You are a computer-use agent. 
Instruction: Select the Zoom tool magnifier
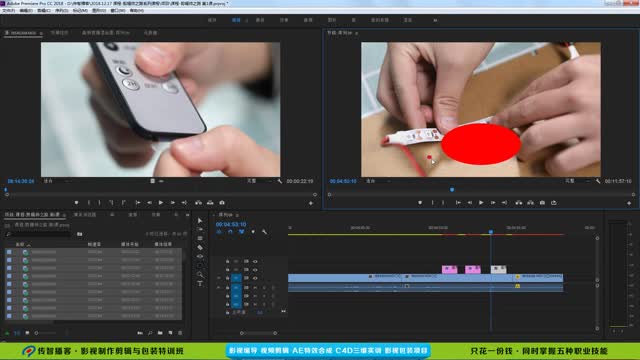(200, 275)
